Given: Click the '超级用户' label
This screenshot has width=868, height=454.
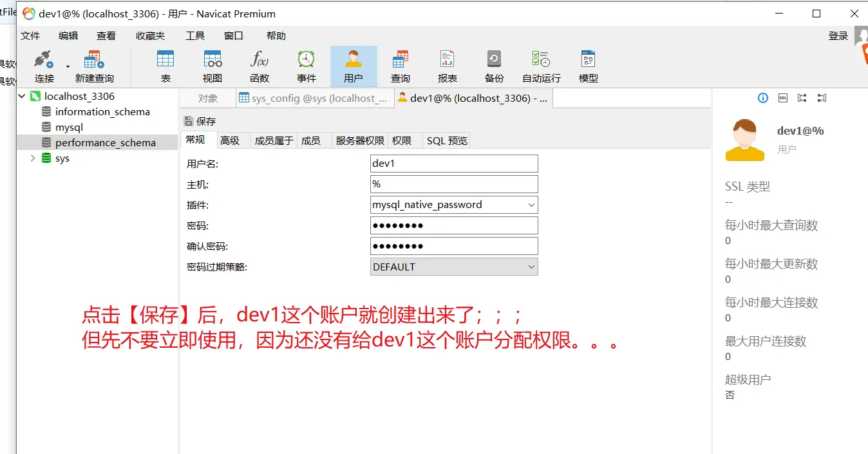Looking at the screenshot, I should (x=748, y=380).
